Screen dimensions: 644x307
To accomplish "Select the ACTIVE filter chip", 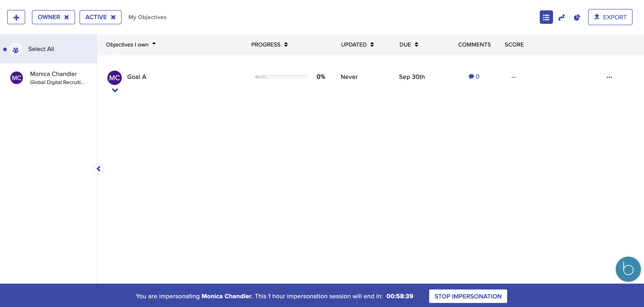I will pos(100,17).
